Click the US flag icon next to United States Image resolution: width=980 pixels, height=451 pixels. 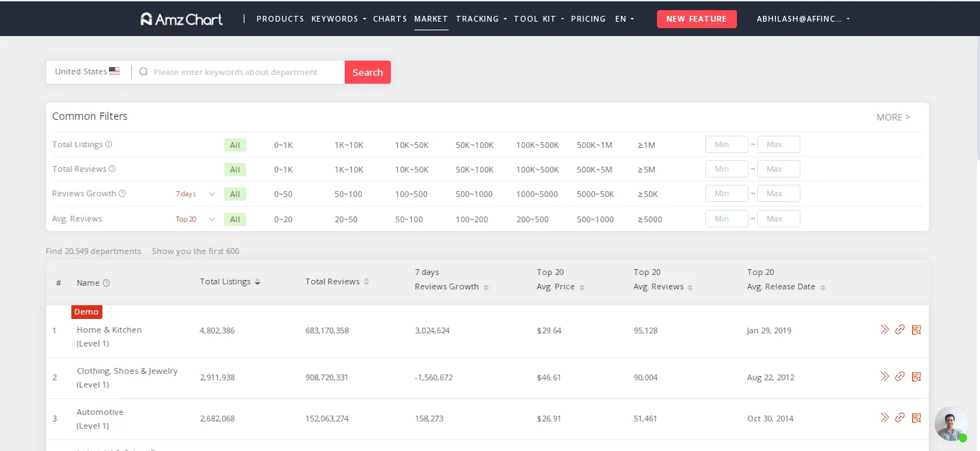[114, 71]
